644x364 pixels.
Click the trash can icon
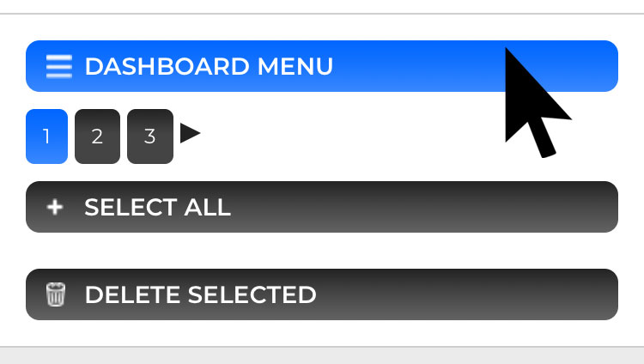pos(56,294)
